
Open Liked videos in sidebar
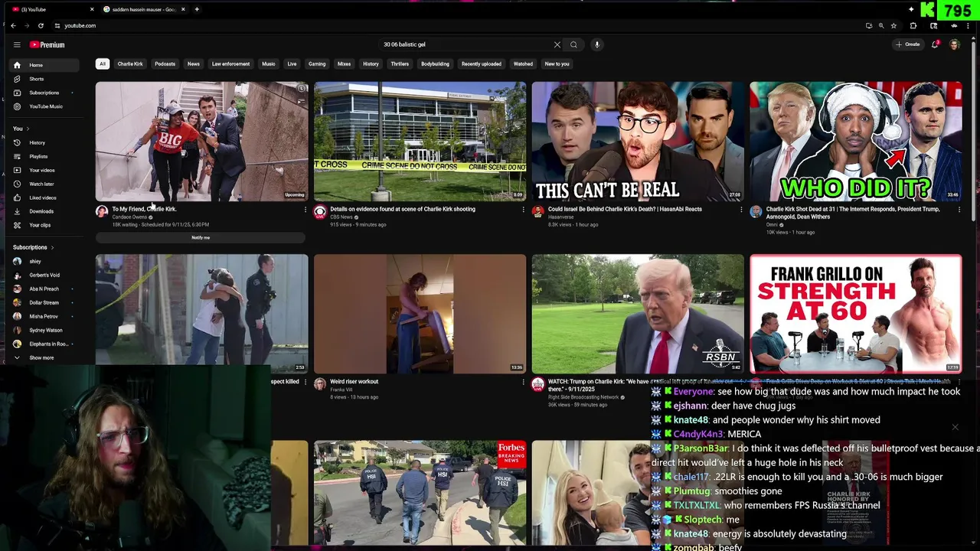[x=44, y=197]
